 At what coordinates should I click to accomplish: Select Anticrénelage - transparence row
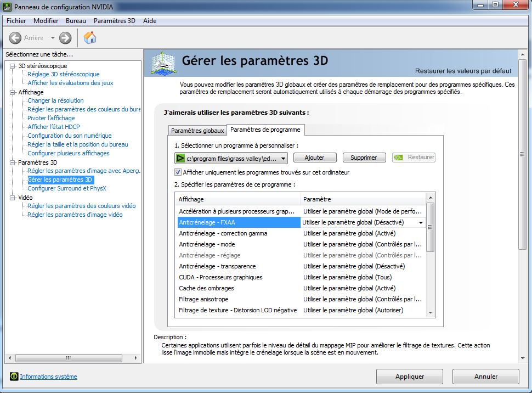pos(301,266)
